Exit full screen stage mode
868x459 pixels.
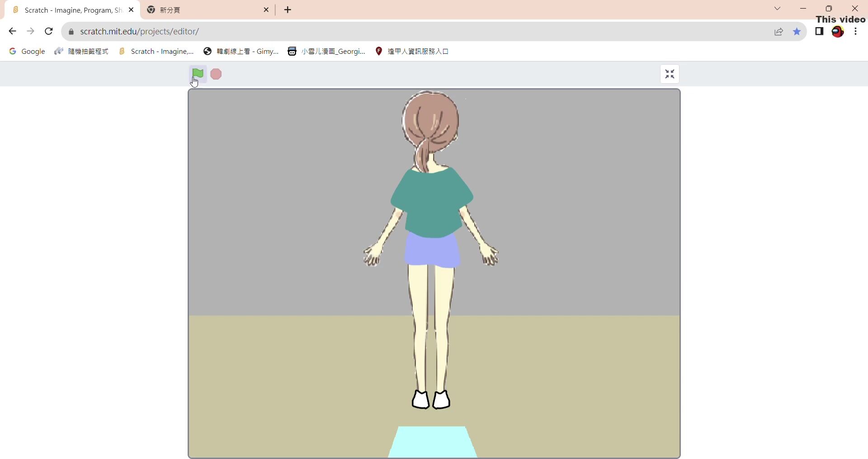coord(670,74)
